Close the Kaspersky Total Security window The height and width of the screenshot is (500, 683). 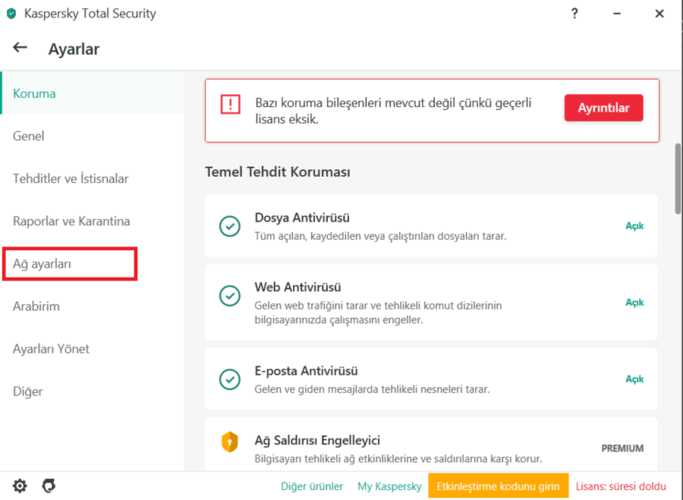(659, 14)
